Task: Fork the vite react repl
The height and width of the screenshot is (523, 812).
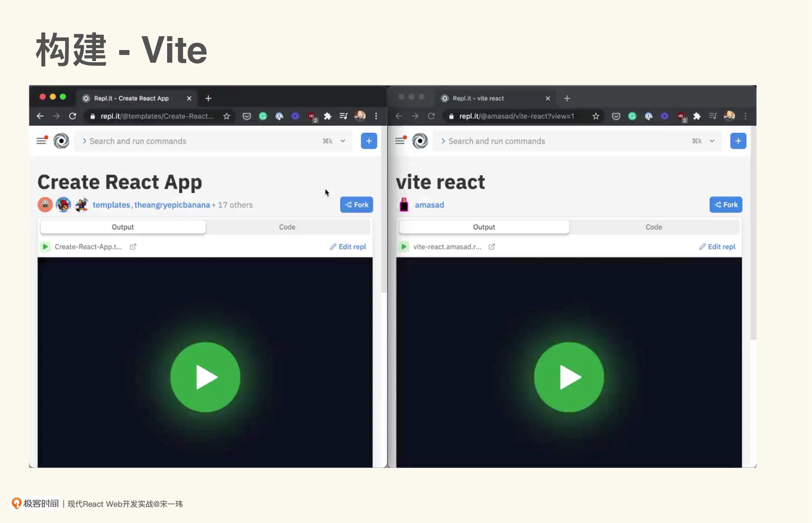Action: 726,205
